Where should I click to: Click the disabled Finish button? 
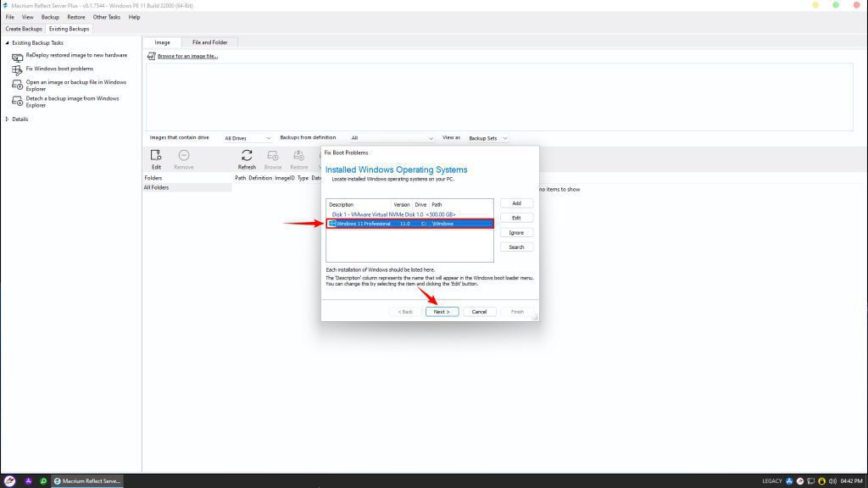pyautogui.click(x=517, y=312)
